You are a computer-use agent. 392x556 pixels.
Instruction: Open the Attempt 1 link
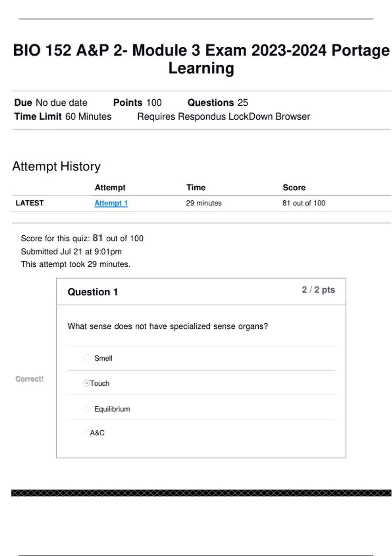coord(111,203)
